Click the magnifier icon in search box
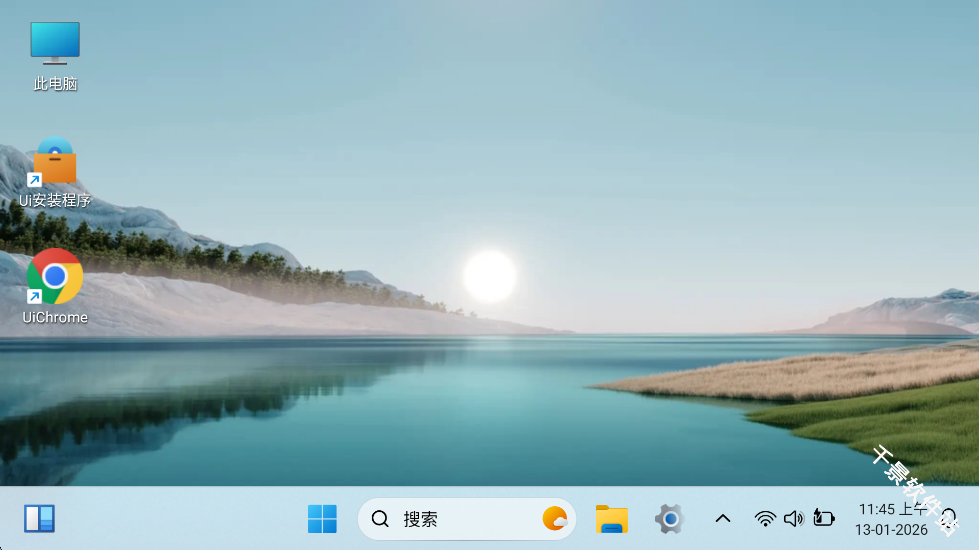Screen dimensions: 979x550 [x=380, y=519]
